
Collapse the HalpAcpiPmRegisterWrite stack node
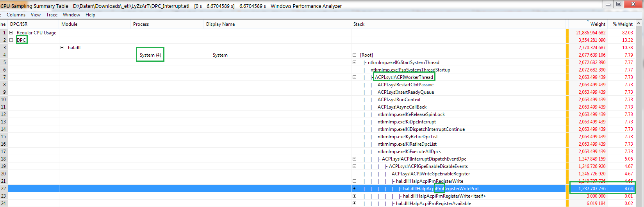pyautogui.click(x=355, y=181)
